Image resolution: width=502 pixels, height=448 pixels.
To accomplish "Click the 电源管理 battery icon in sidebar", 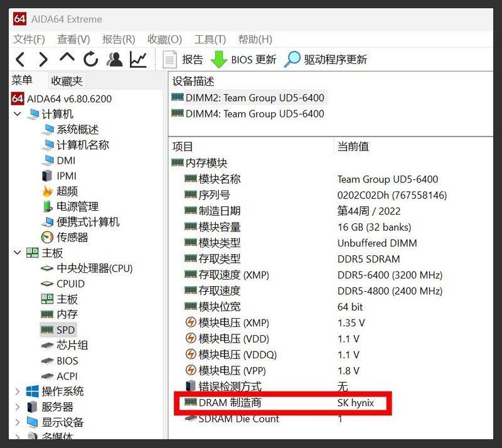I will click(46, 206).
